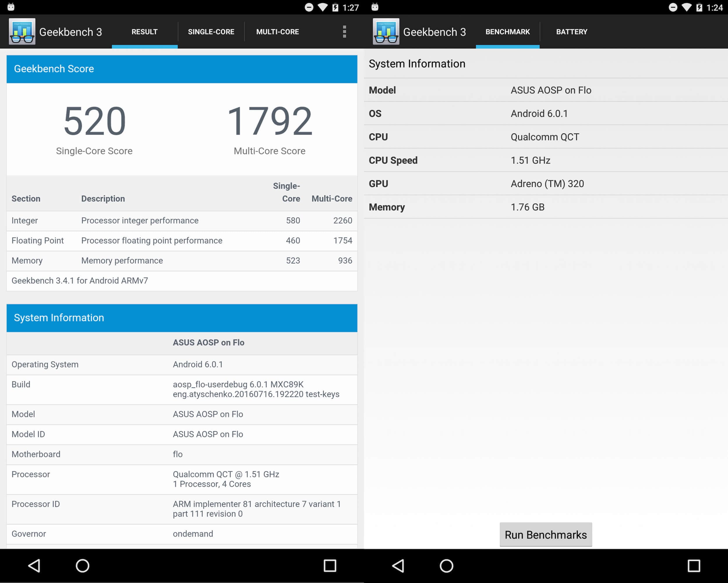Tap Android debug icon in right status bar
This screenshot has height=583, width=728.
tap(375, 7)
